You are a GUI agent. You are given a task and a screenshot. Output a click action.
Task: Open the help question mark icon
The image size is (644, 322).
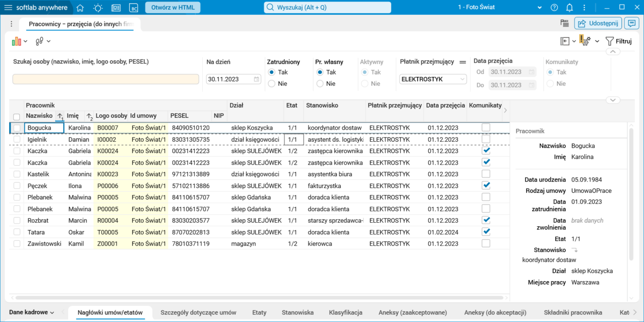(554, 7)
